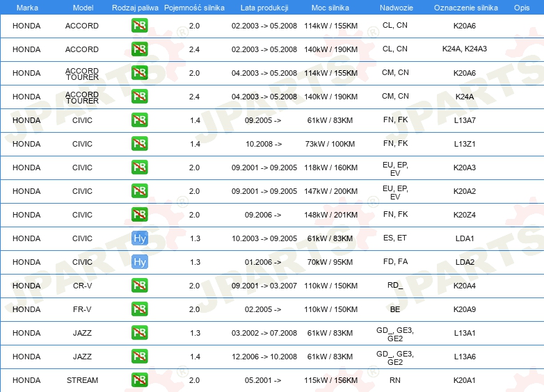The height and width of the screenshot is (392, 544).
Task: Click the FR-V model cell
Action: 82,309
